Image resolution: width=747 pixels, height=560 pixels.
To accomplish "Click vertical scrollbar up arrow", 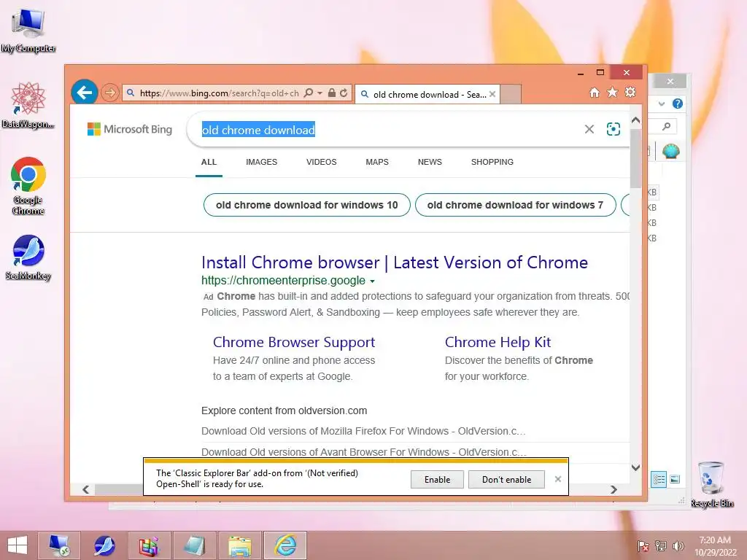I will (635, 120).
